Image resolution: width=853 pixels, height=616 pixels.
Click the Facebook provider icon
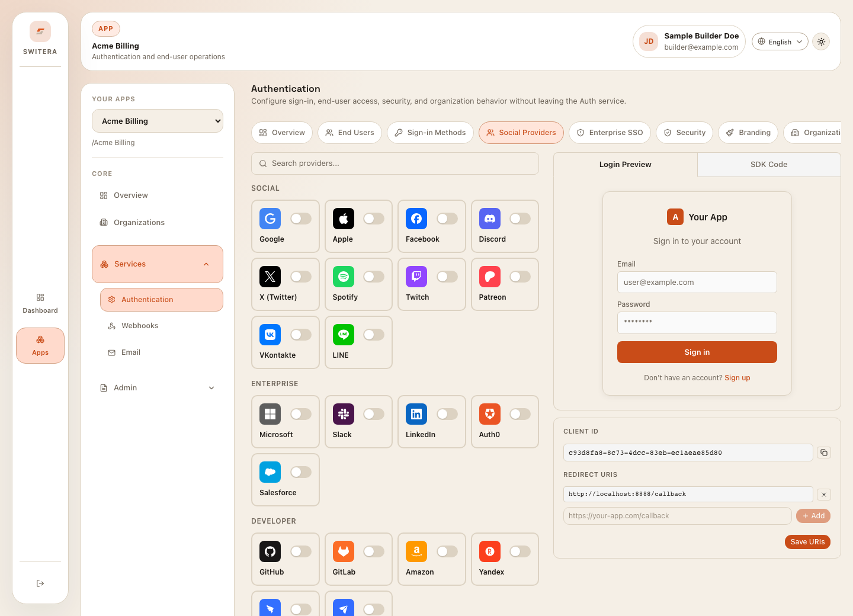click(416, 219)
